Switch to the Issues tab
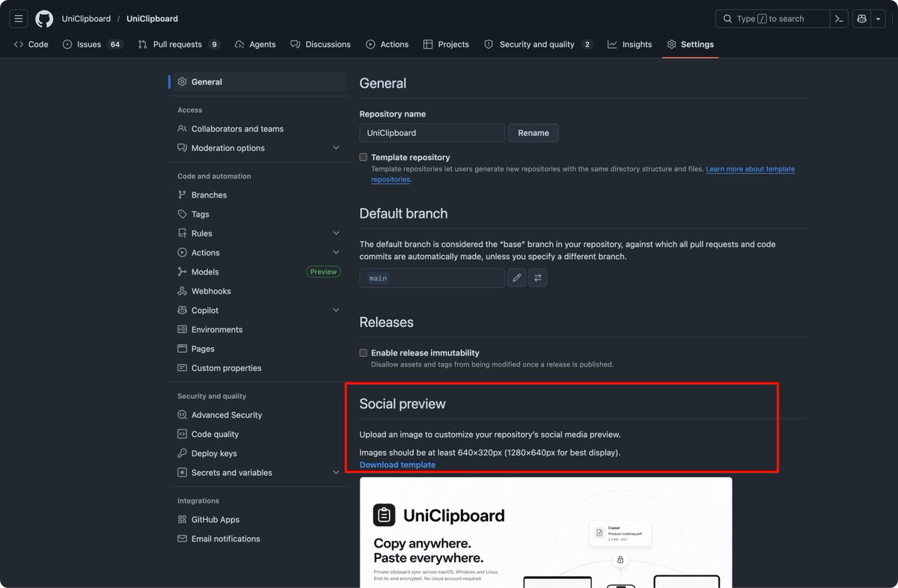 click(93, 44)
